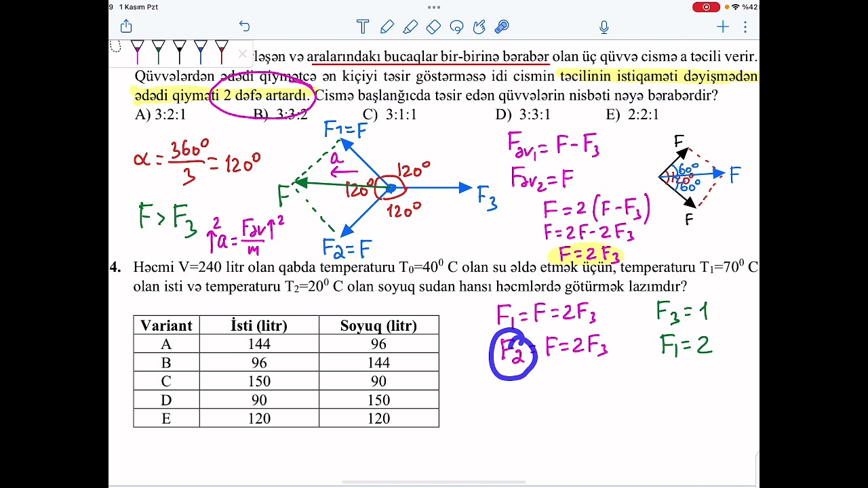Viewport: 868px width, 488px height.
Task: Choose the green pen preset
Action: (x=159, y=52)
